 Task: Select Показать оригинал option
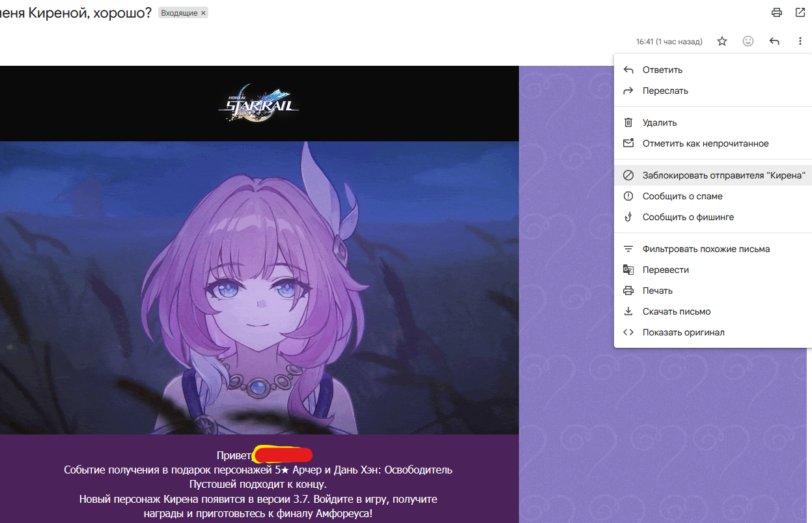pos(713,332)
